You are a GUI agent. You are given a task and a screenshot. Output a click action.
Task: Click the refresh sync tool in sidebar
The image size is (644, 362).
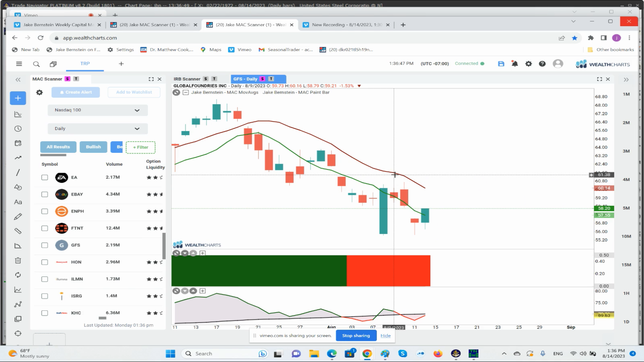click(18, 275)
